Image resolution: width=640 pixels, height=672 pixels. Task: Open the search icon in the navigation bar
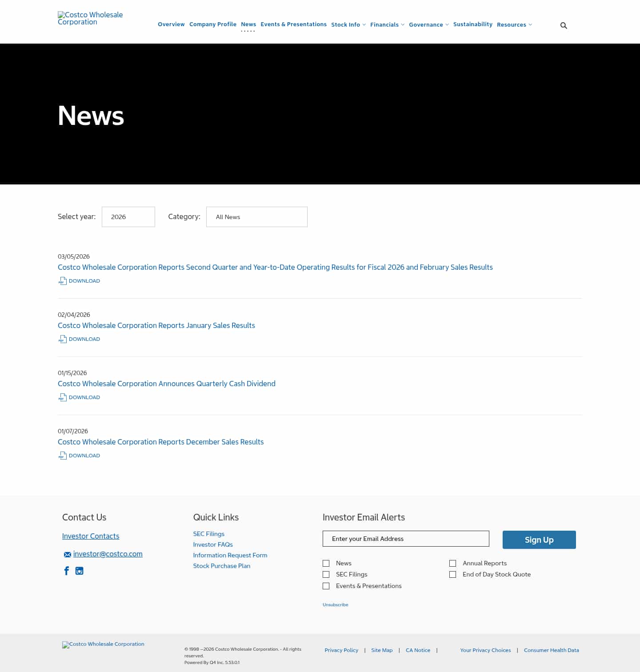[564, 25]
